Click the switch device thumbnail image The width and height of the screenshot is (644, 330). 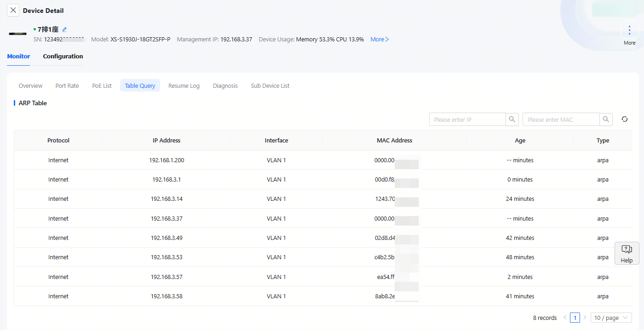click(18, 34)
